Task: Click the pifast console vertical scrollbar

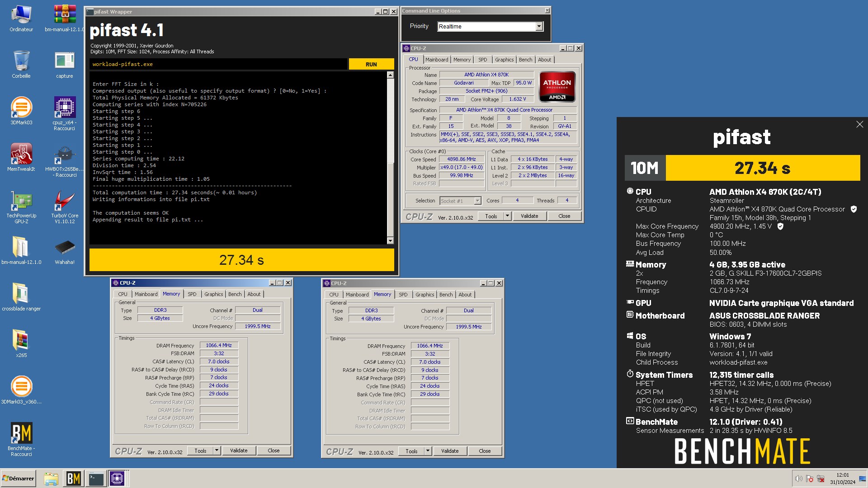Action: tap(390, 158)
